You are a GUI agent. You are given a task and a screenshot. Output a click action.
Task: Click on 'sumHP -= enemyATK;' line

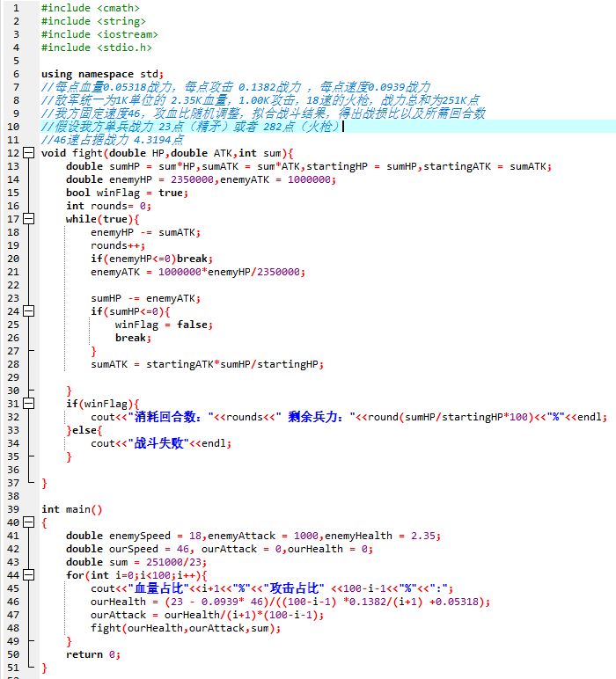[145, 298]
